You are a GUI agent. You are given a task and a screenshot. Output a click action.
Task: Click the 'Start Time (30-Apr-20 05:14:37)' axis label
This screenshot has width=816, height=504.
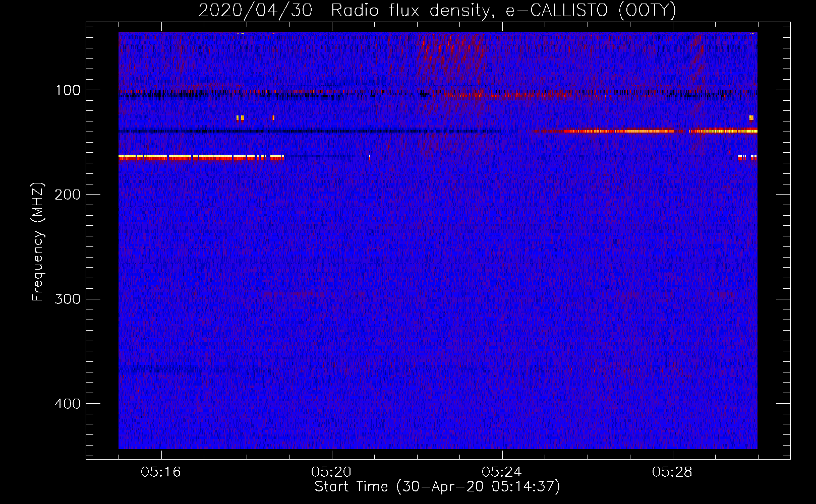(x=437, y=487)
